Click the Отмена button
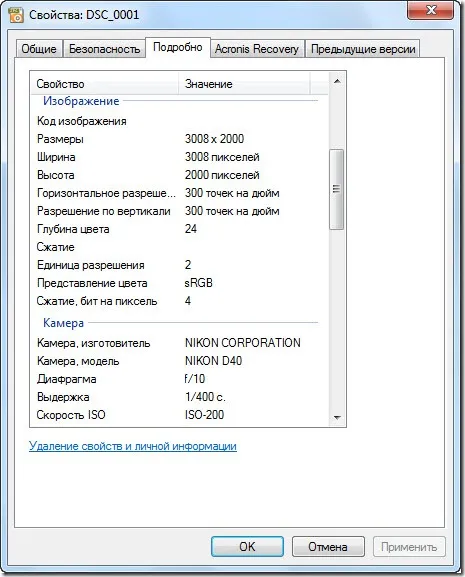Image resolution: width=465 pixels, height=577 pixels. coord(328,546)
